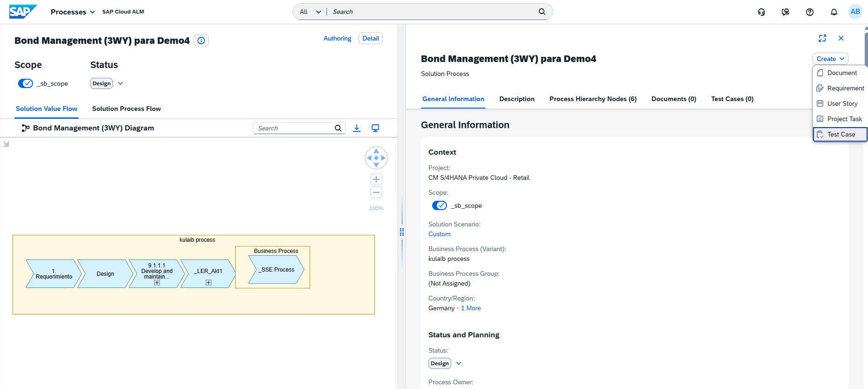Click the diagram search input field
This screenshot has width=868, height=389.
coord(294,128)
